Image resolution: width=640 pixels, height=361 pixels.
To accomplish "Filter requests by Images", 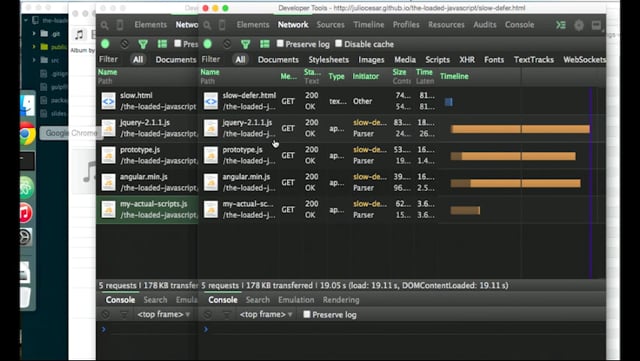I will point(371,60).
